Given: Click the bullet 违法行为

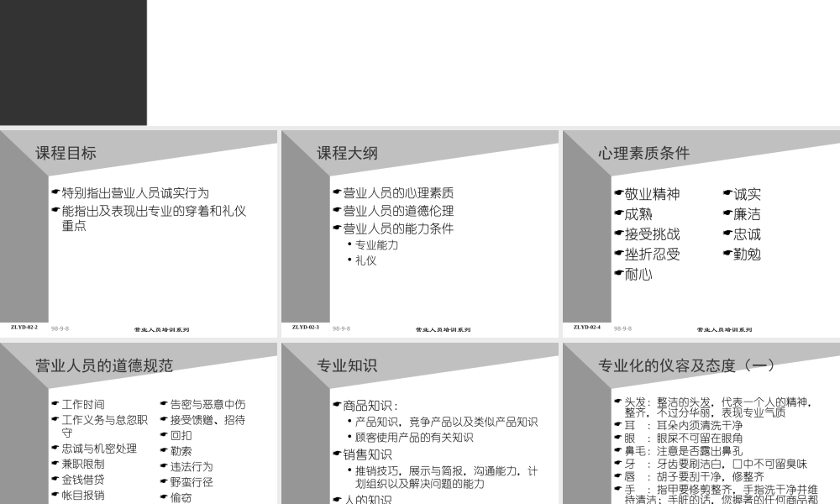Looking at the screenshot, I should click(192, 467).
